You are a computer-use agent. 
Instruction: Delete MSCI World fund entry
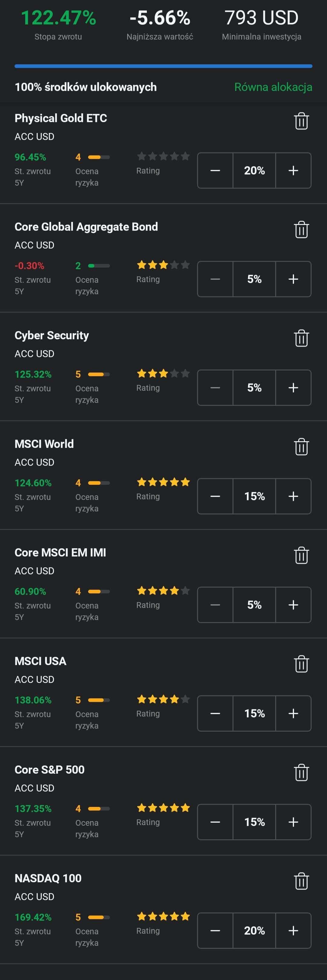(301, 447)
